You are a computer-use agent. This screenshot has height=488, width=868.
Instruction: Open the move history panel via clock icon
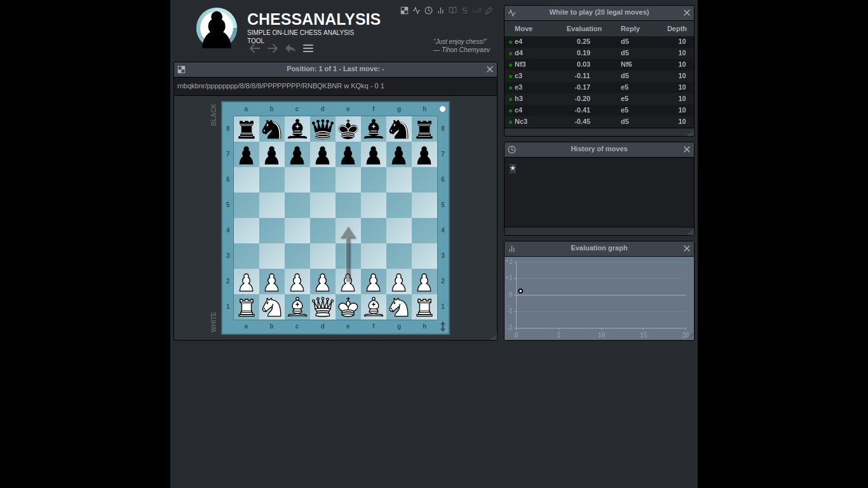pyautogui.click(x=428, y=11)
